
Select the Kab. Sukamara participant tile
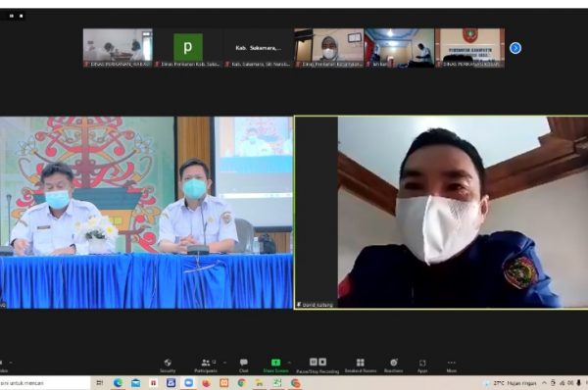pos(259,48)
